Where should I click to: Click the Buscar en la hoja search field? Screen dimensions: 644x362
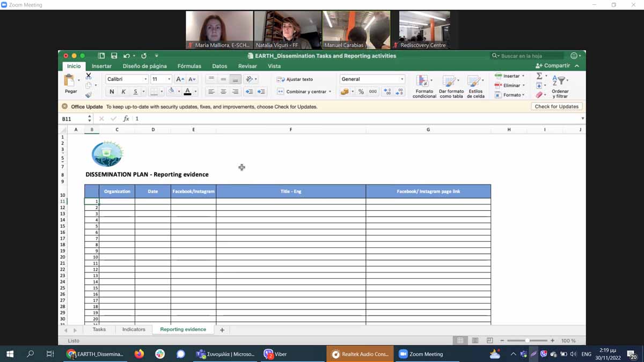528,56
